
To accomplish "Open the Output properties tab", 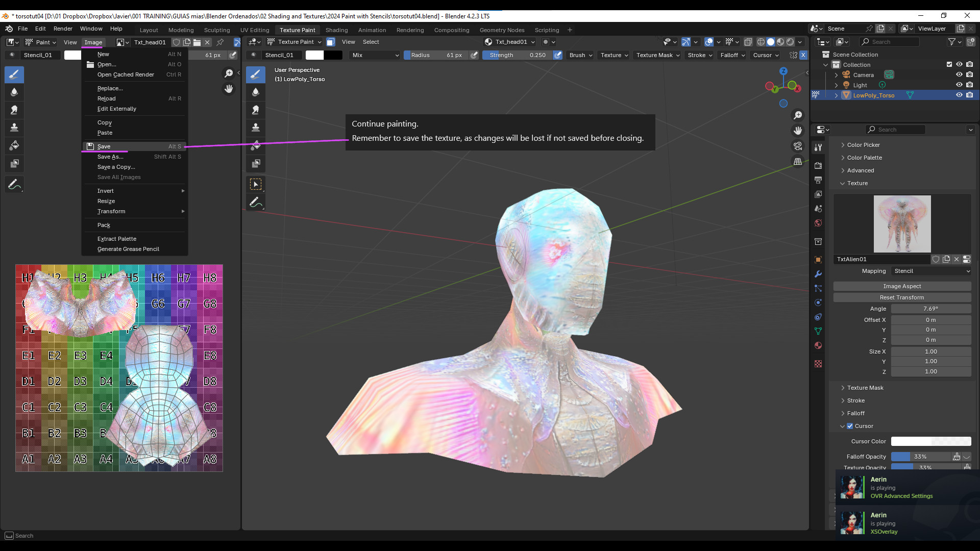I will coord(818,180).
